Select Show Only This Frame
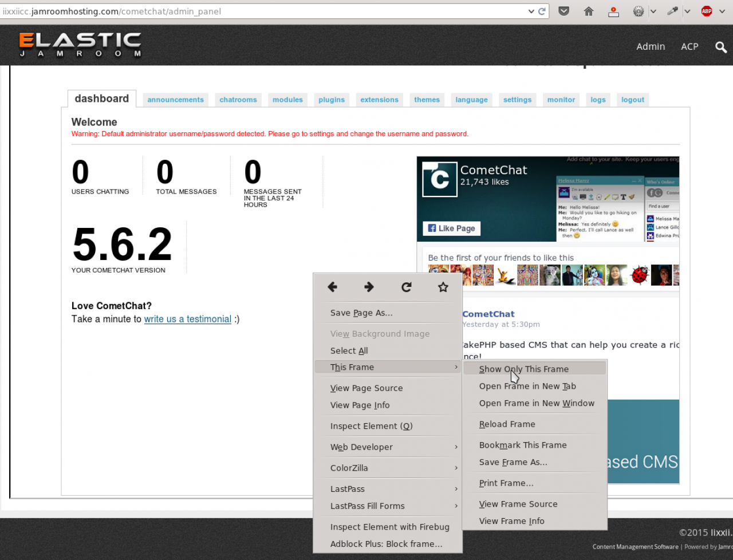The image size is (733, 560). [524, 369]
